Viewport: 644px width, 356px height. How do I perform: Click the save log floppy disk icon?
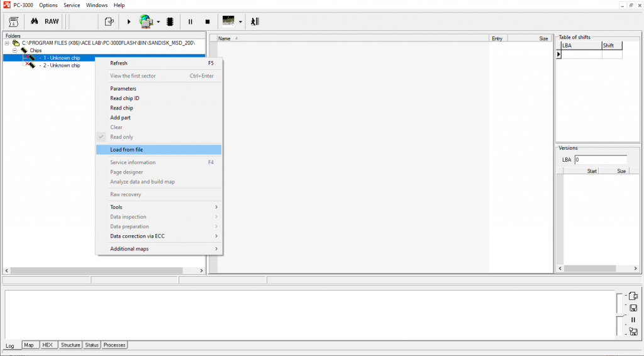[633, 308]
